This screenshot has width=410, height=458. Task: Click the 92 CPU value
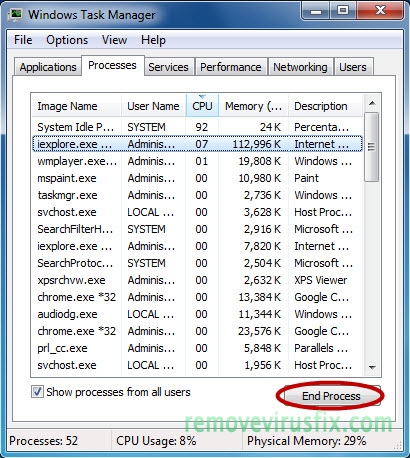point(202,127)
